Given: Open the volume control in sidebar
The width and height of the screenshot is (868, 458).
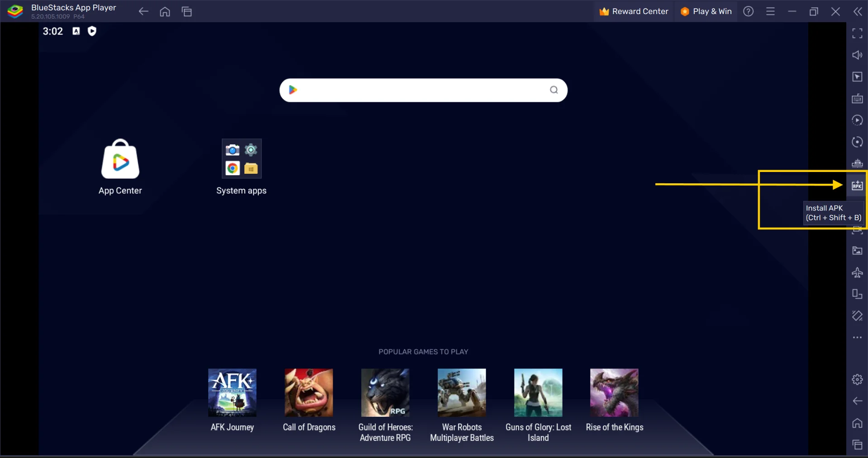Looking at the screenshot, I should [857, 55].
